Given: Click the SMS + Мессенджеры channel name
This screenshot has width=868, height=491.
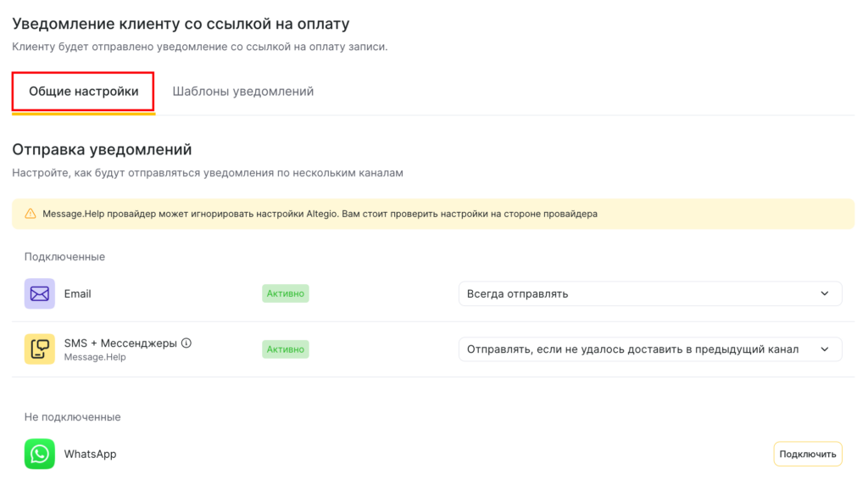Looking at the screenshot, I should coord(120,343).
